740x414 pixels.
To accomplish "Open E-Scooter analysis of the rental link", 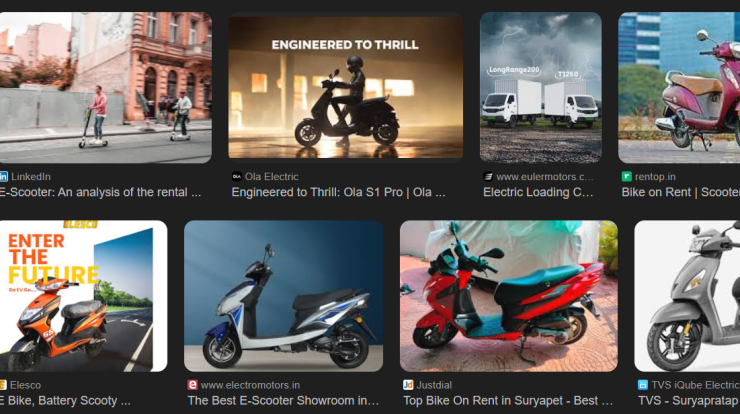I will tap(101, 192).
